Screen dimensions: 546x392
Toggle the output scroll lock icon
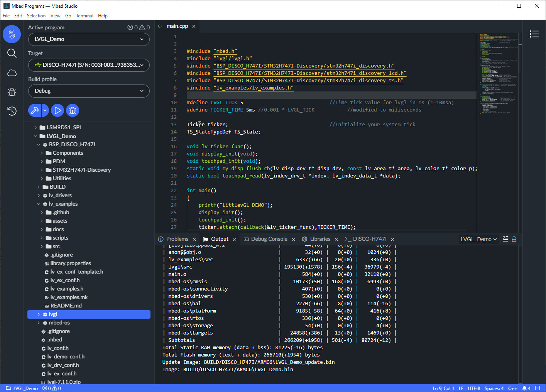tap(514, 239)
